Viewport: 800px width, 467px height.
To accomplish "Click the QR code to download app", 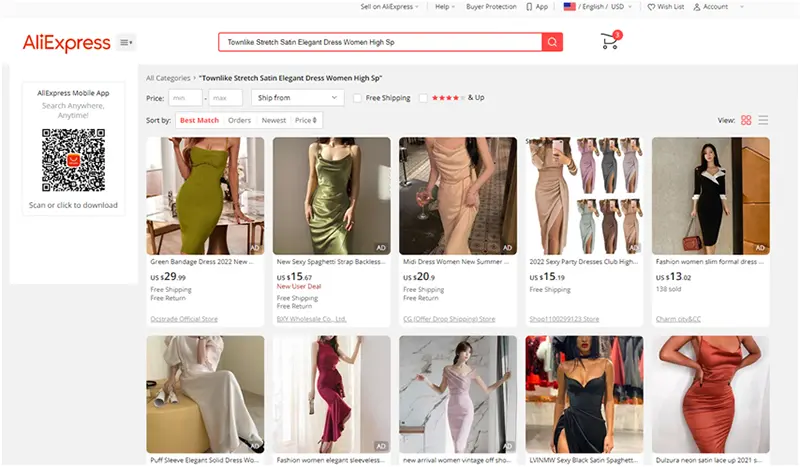I will click(73, 160).
